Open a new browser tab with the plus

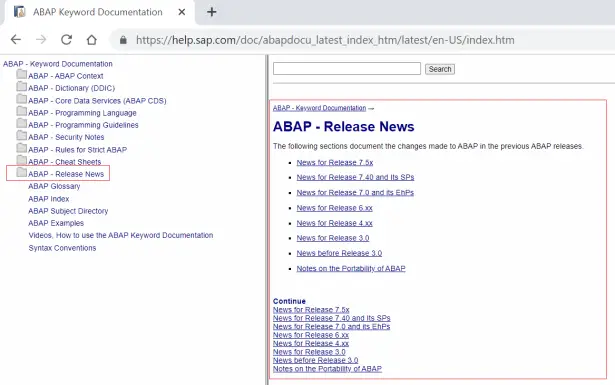pos(212,12)
